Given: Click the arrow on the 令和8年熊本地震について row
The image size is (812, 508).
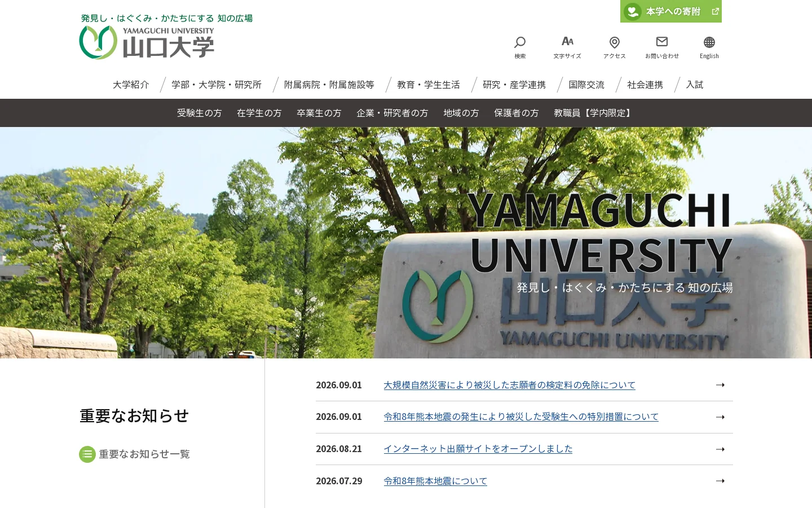Looking at the screenshot, I should (x=720, y=481).
